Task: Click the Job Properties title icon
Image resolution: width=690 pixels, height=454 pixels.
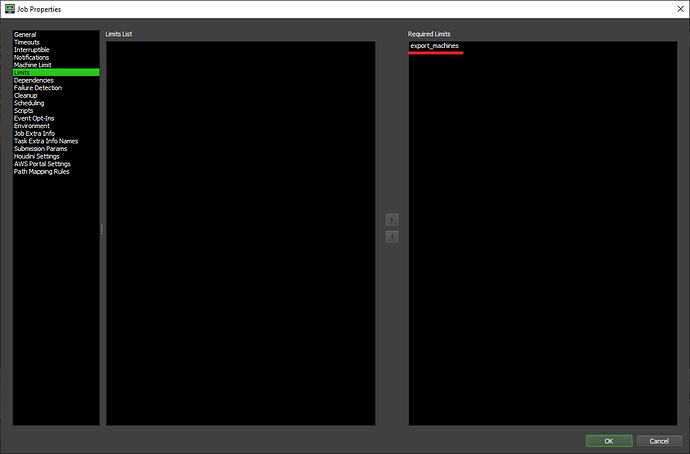Action: click(x=9, y=9)
